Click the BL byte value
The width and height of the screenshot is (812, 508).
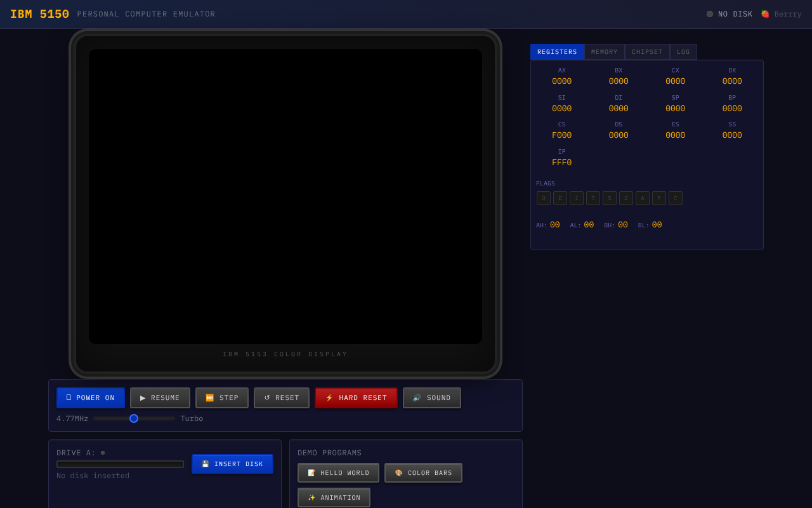657,225
